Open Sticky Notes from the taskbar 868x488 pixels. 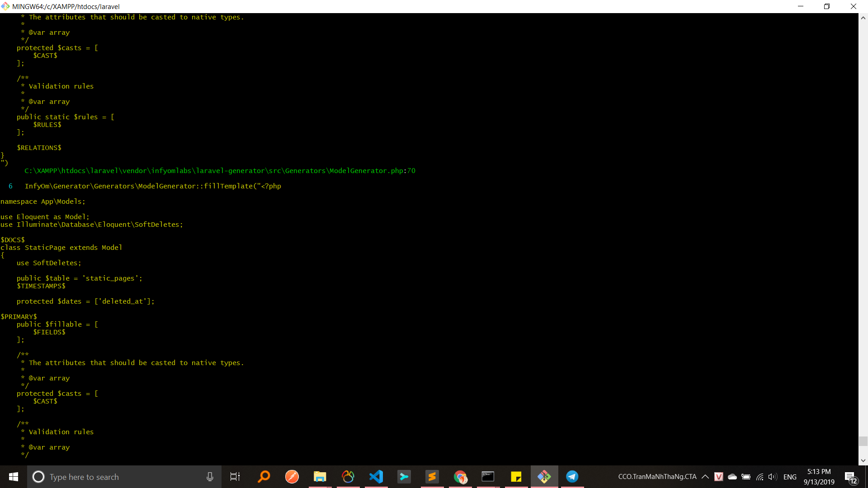(x=516, y=476)
